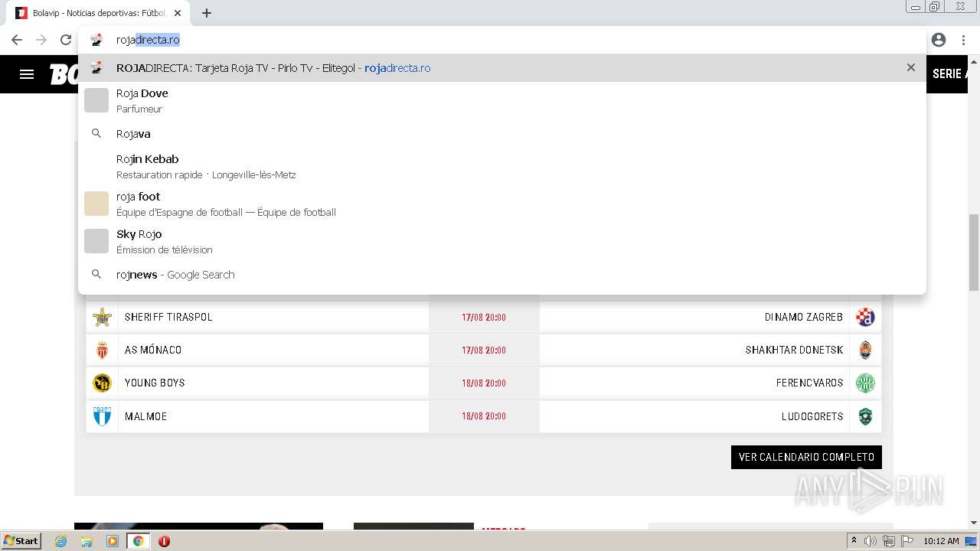Click the vertical page scrollbar thumb
This screenshot has height=551, width=980.
point(974,253)
